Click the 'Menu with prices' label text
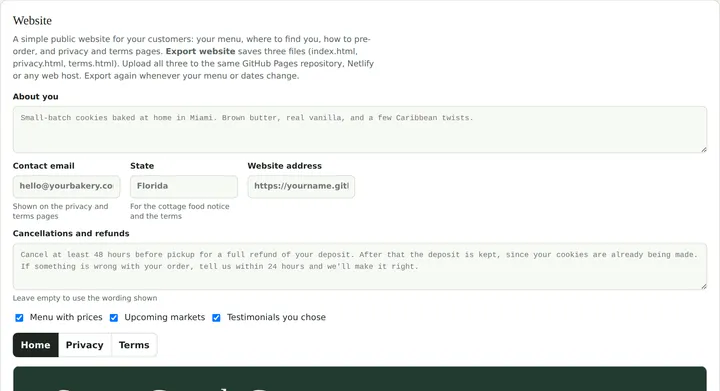The height and width of the screenshot is (391, 720). click(x=66, y=317)
